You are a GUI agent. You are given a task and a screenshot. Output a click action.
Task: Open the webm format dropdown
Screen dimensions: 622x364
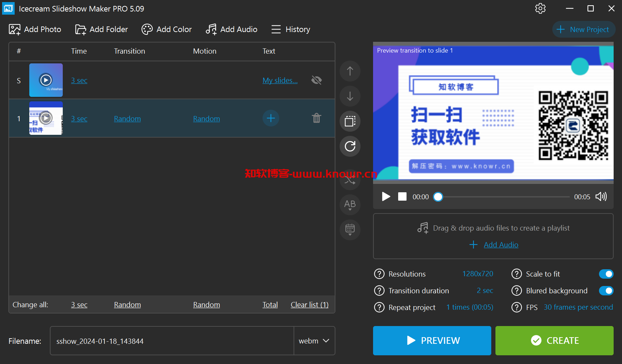click(x=314, y=341)
